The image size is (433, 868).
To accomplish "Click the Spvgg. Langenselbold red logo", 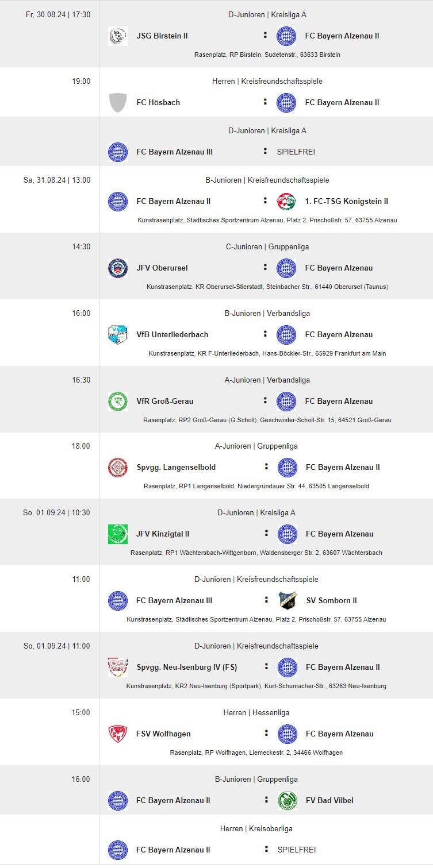I will pyautogui.click(x=118, y=468).
